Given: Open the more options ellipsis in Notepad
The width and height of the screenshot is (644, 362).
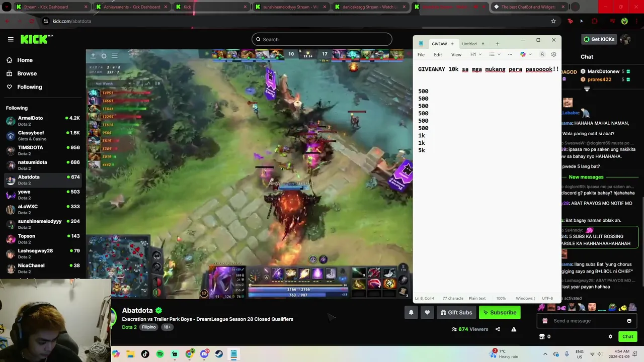Looking at the screenshot, I should point(510,54).
